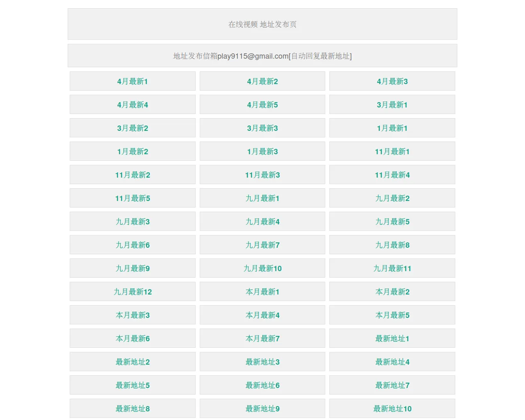Click the 11月最新4 button
The image size is (525, 420).
pos(392,175)
